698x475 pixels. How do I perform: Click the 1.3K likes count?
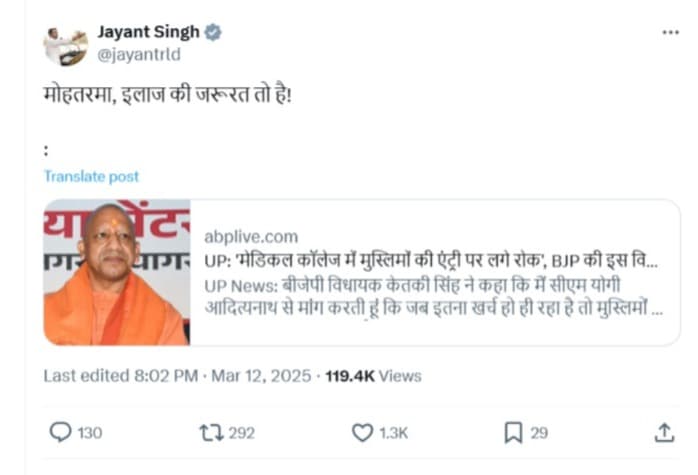[x=394, y=433]
